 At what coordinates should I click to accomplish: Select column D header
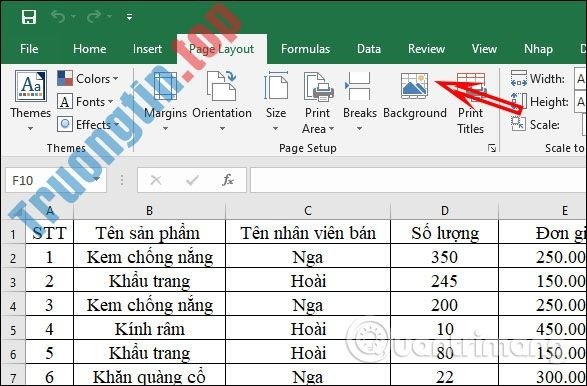pyautogui.click(x=444, y=211)
